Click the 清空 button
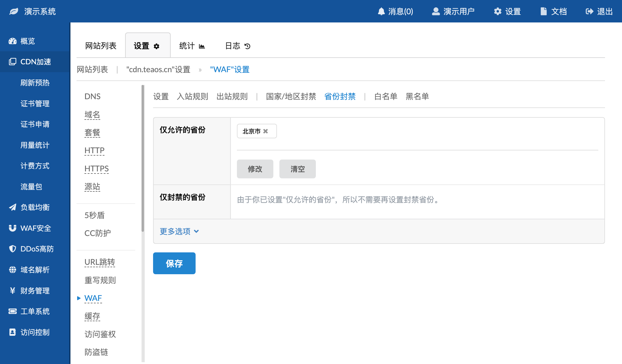 point(297,169)
